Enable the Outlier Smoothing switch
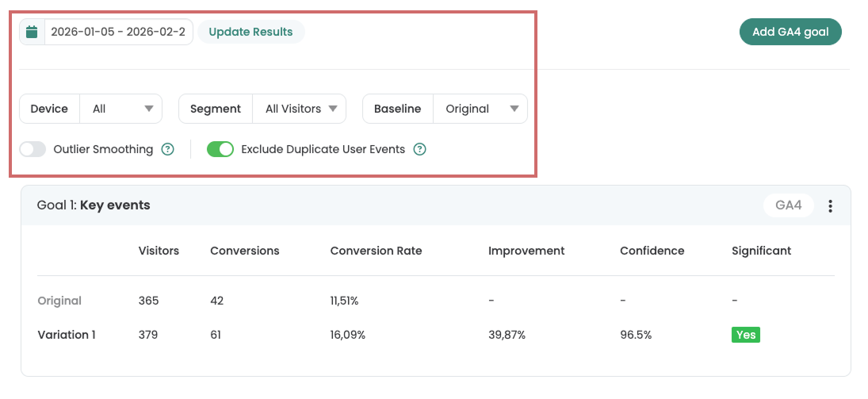This screenshot has width=868, height=399. coord(33,150)
